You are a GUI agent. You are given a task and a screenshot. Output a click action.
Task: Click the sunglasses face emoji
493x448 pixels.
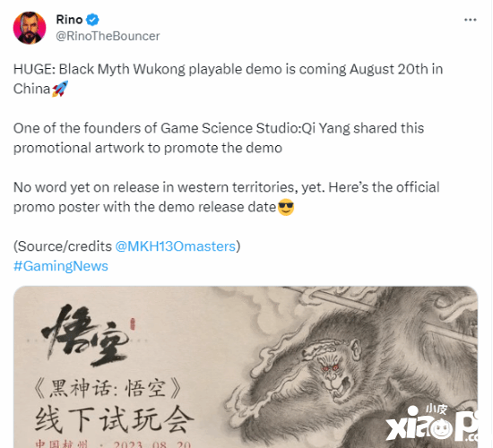click(286, 207)
